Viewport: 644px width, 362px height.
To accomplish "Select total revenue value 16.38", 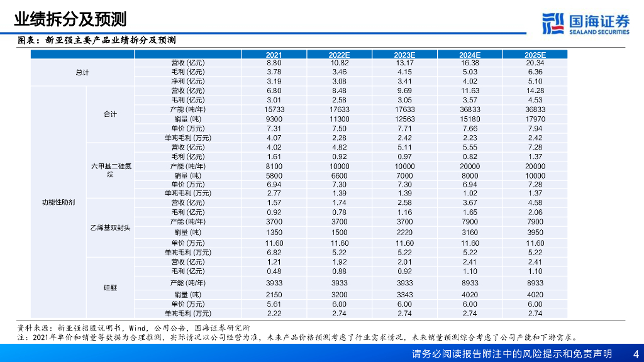I will click(x=470, y=63).
